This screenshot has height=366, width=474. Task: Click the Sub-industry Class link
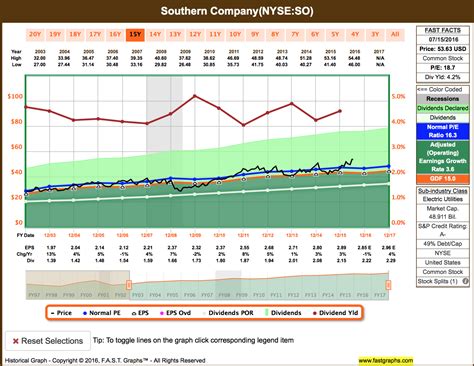[x=443, y=191]
